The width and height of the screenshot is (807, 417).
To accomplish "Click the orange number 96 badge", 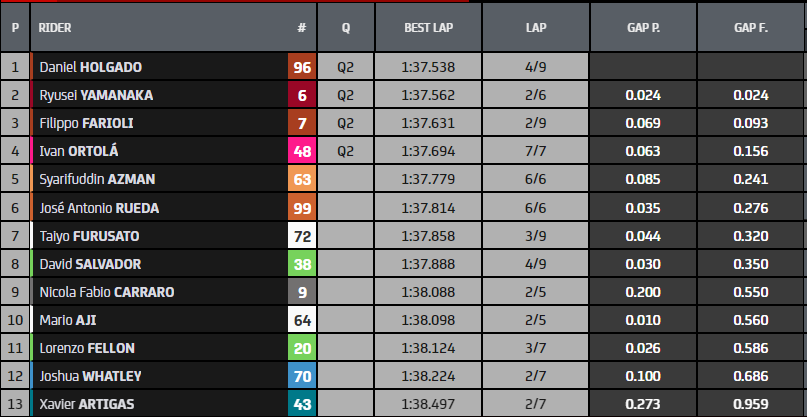I will pos(302,68).
